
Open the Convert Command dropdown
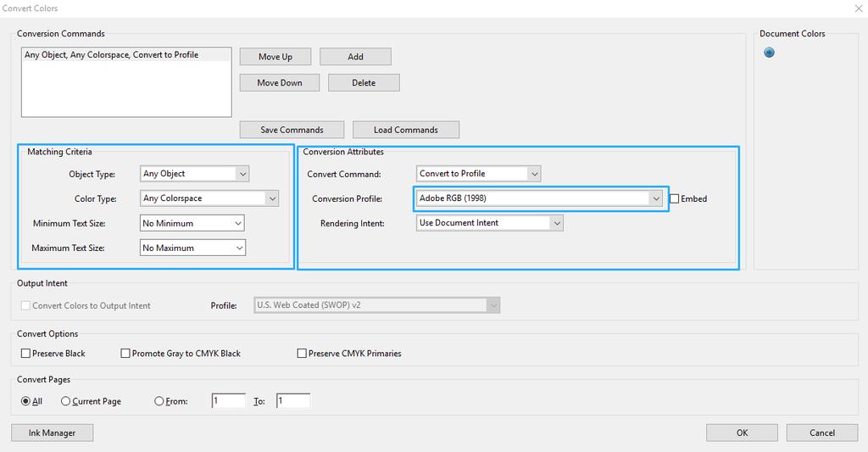[x=478, y=173]
